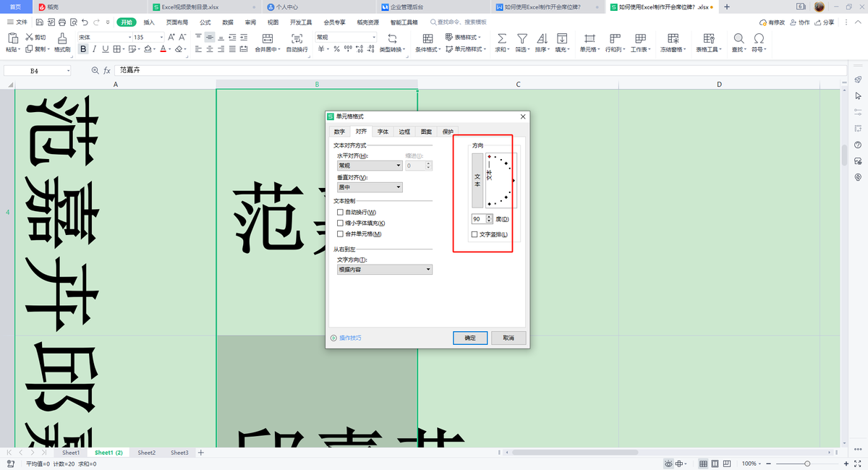868x470 pixels.
Task: Click the percent style icon
Action: (x=336, y=49)
